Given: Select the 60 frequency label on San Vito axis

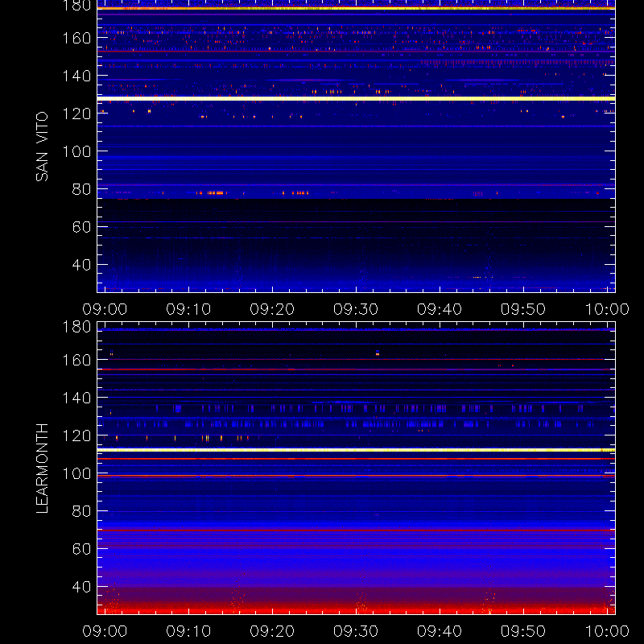Looking at the screenshot, I should click(x=81, y=227).
